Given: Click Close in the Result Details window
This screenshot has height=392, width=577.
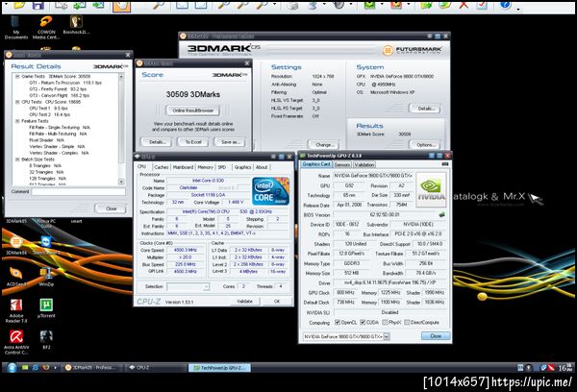Looking at the screenshot, I should pos(111,208).
